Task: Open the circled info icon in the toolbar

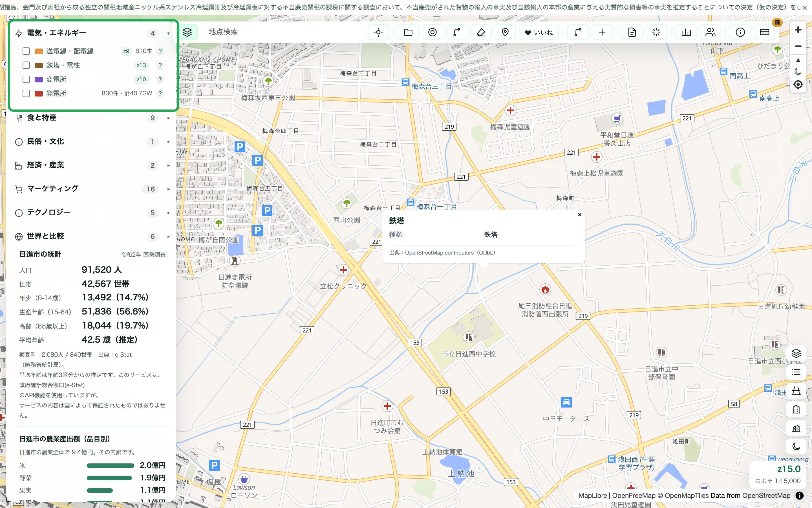Action: [x=740, y=32]
